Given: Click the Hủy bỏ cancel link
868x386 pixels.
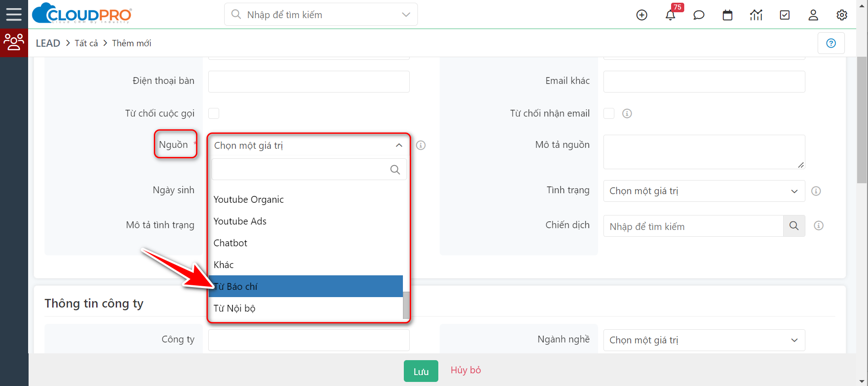Looking at the screenshot, I should tap(466, 370).
